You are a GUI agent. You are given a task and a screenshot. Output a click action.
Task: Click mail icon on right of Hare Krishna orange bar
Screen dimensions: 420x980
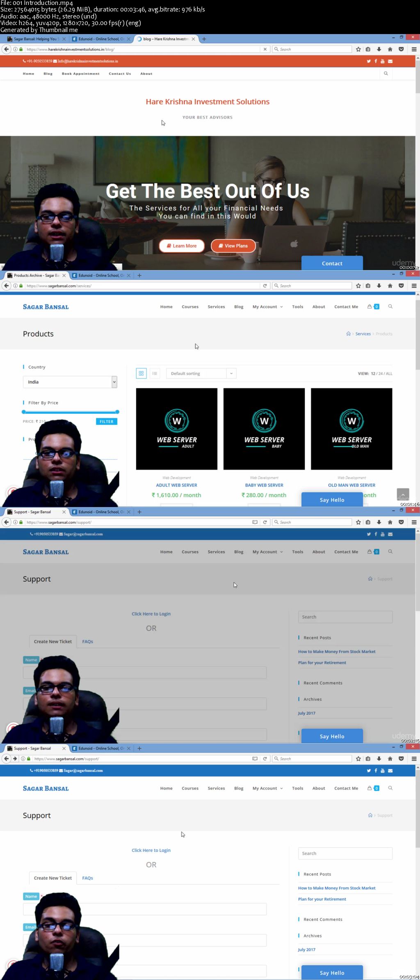390,61
